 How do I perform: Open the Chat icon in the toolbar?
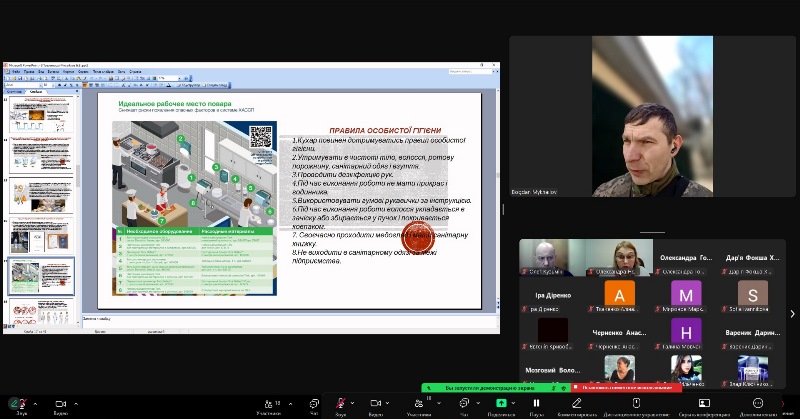click(313, 402)
